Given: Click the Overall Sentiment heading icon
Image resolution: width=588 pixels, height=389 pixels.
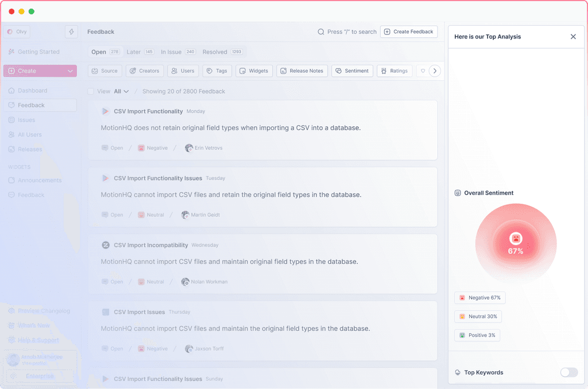Looking at the screenshot, I should click(x=458, y=193).
